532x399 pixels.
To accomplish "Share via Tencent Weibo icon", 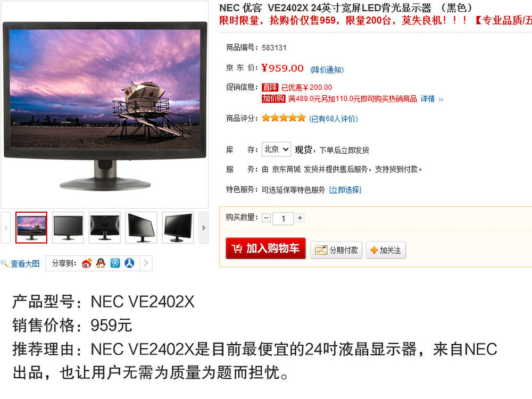I will tap(115, 263).
